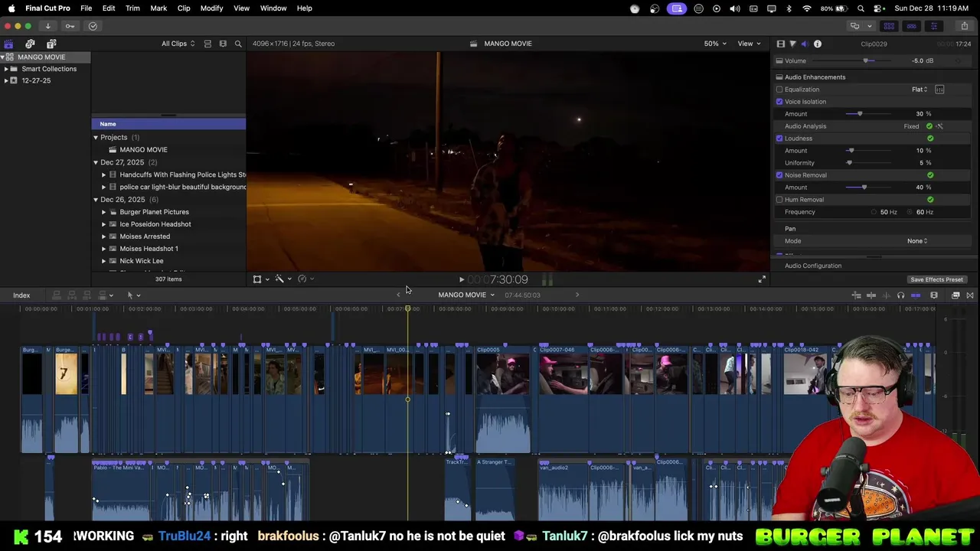Open the File menu
This screenshot has width=980, height=551.
pos(87,8)
